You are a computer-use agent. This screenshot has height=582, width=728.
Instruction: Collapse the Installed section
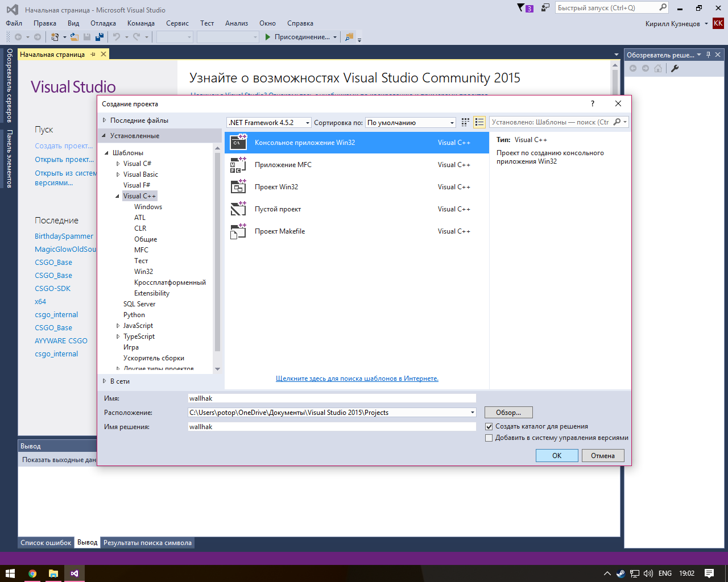tap(104, 136)
